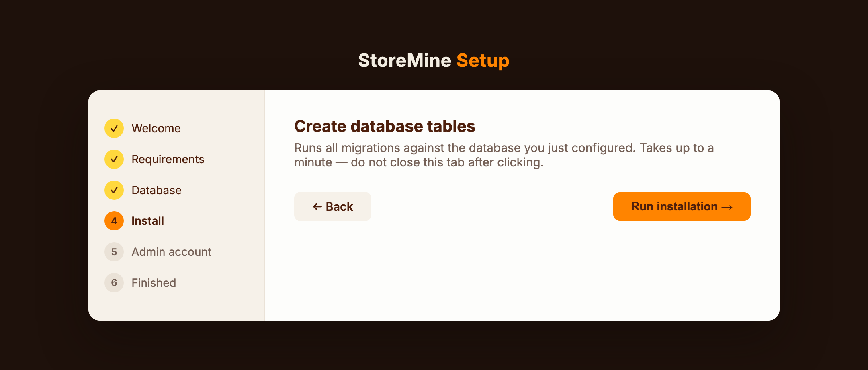The height and width of the screenshot is (370, 868).
Task: Click the Back button
Action: point(333,206)
